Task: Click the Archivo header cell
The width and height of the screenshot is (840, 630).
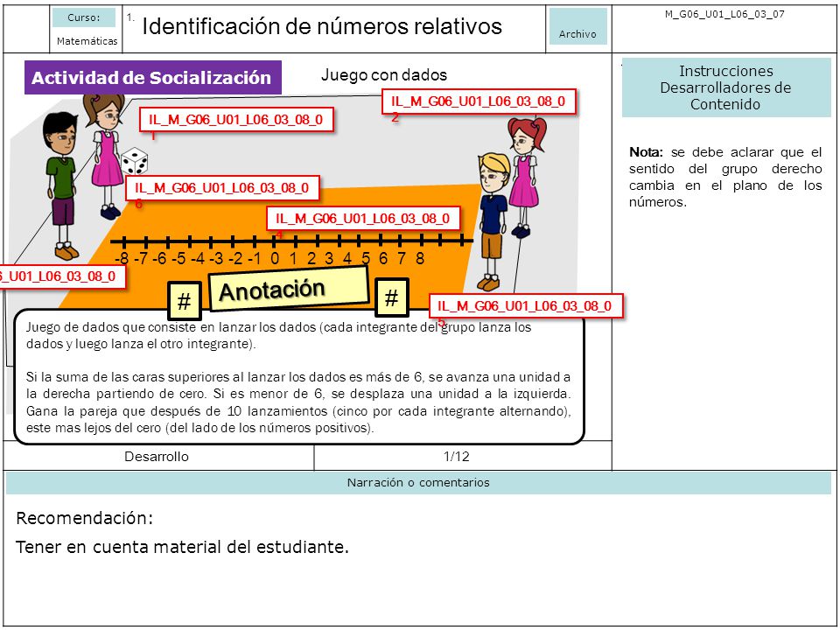Action: (x=578, y=26)
